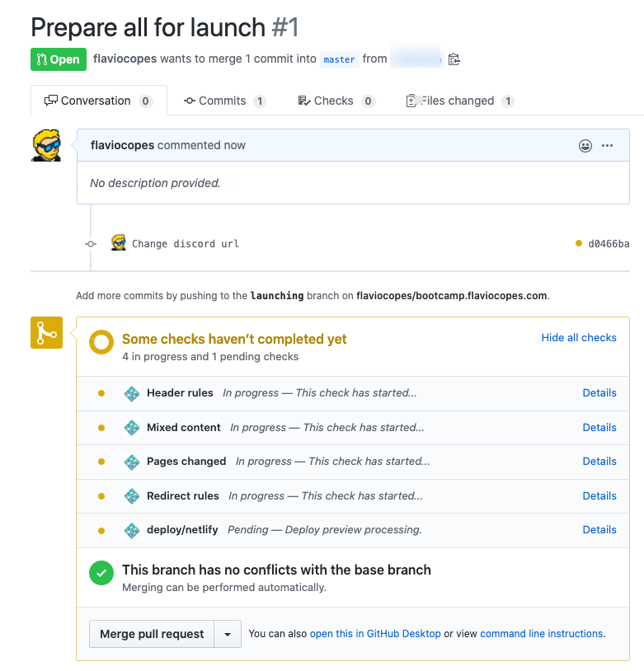Collapse checks with Hide all checks
This screenshot has height=671, width=644.
(579, 338)
